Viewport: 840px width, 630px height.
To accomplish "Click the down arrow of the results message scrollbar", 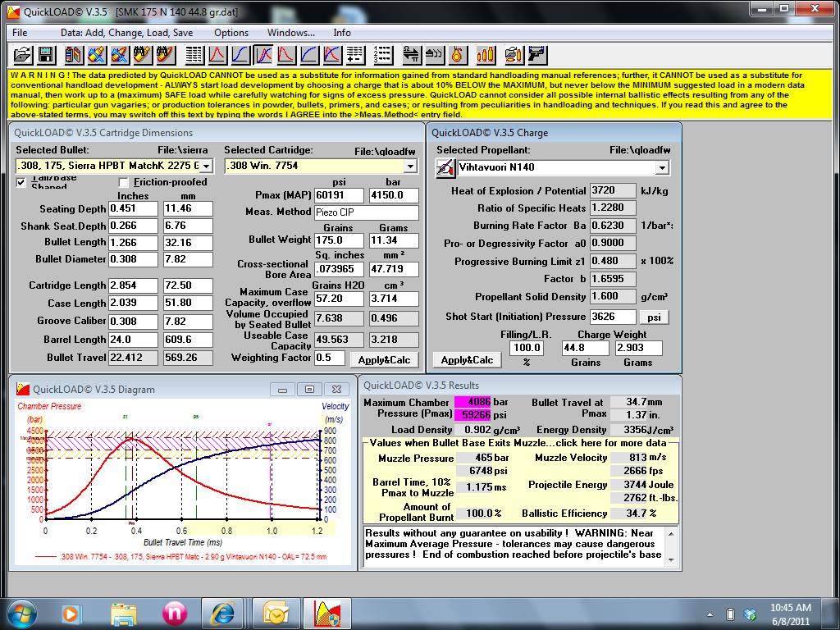I will coord(671,559).
